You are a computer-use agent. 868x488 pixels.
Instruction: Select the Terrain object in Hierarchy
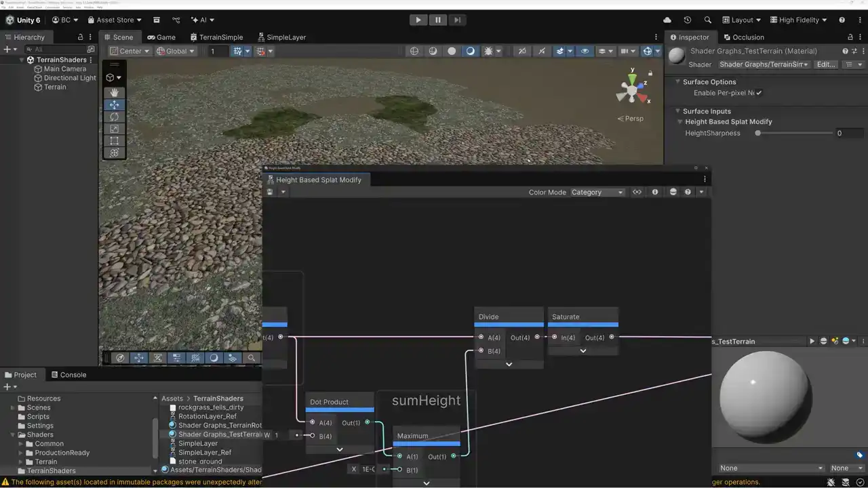(55, 87)
